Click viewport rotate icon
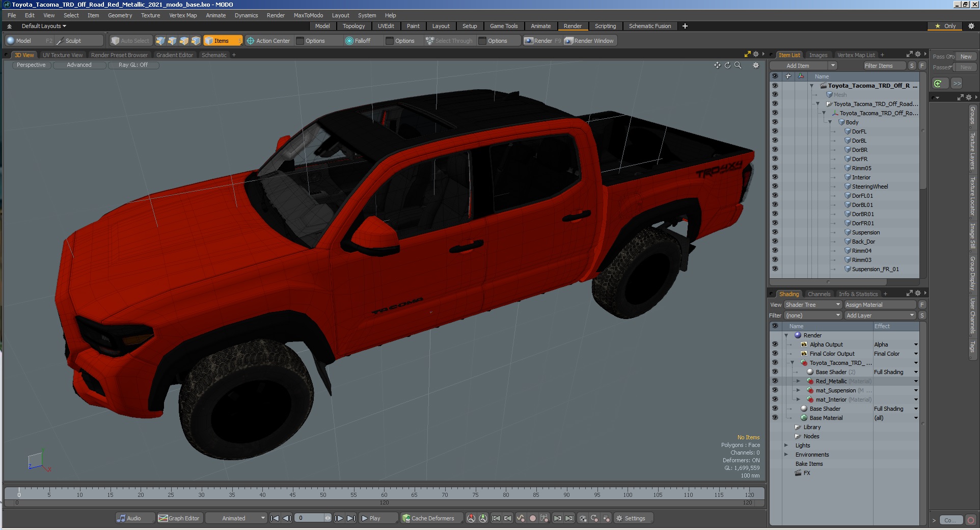This screenshot has height=530, width=980. coord(727,65)
